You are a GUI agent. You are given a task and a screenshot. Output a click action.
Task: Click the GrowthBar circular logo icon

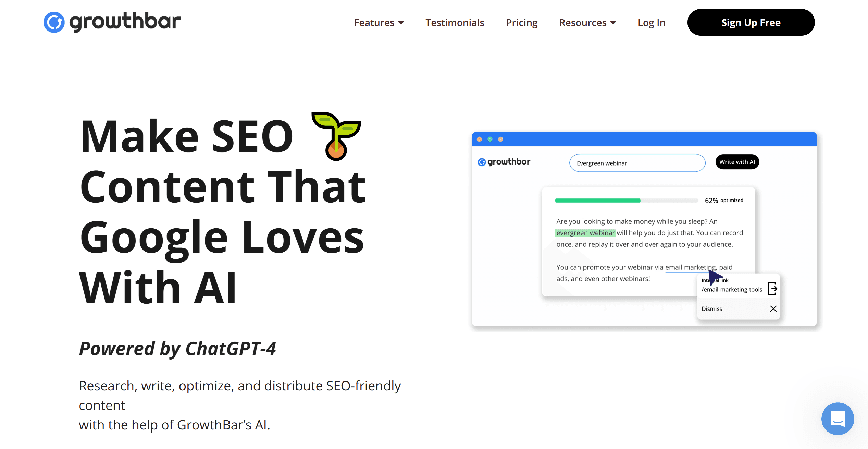coord(54,22)
